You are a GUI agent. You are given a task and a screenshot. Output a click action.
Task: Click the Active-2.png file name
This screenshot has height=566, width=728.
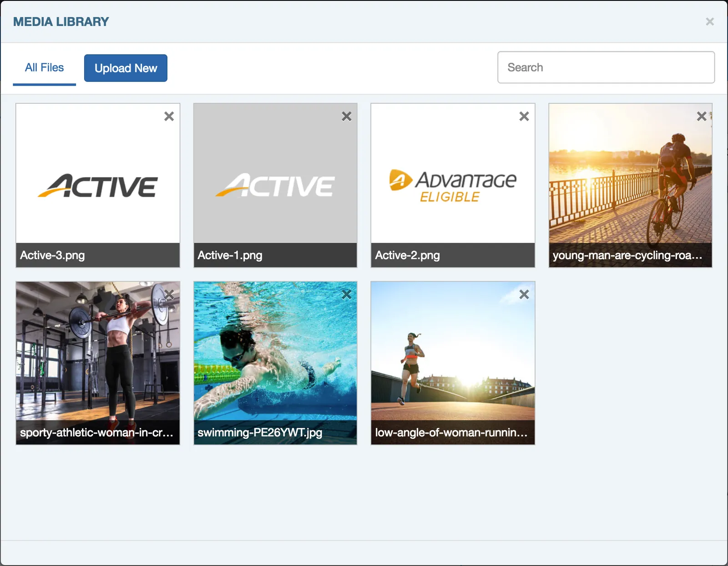click(407, 255)
